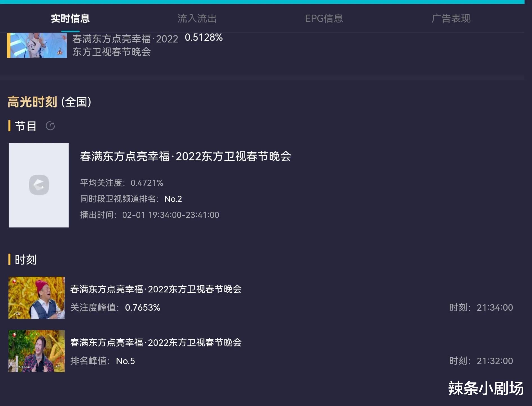Click the 同时段卫视频道排名 No.2 value
The image size is (532, 406).
pyautogui.click(x=173, y=199)
